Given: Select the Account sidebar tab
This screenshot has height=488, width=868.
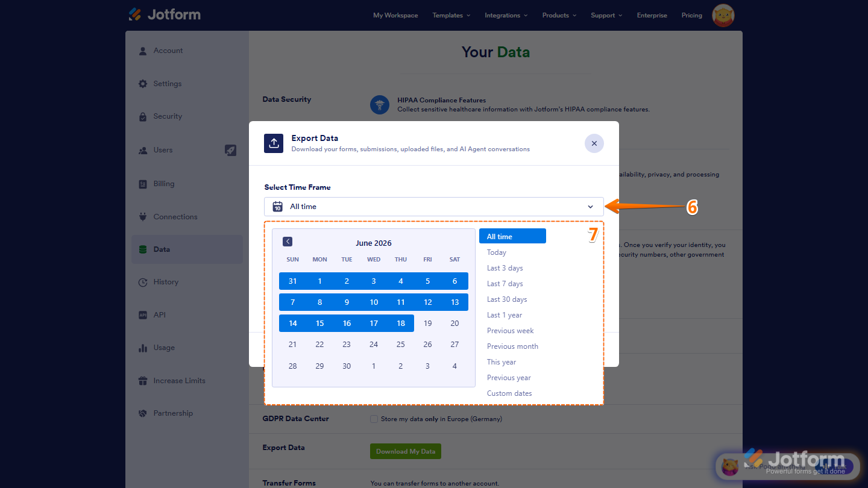Looking at the screenshot, I should (x=187, y=51).
